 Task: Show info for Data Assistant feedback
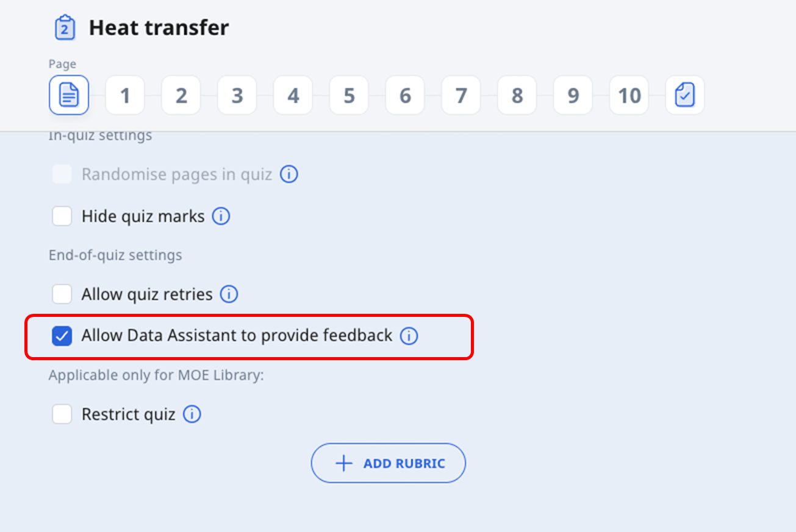click(409, 336)
